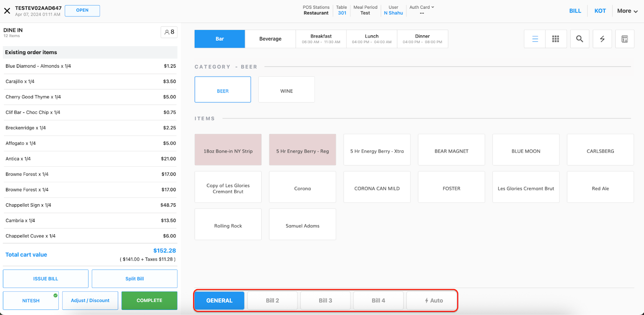
Task: Add the pink 18oz Bone-in NY Strip tile
Action: pos(228,150)
